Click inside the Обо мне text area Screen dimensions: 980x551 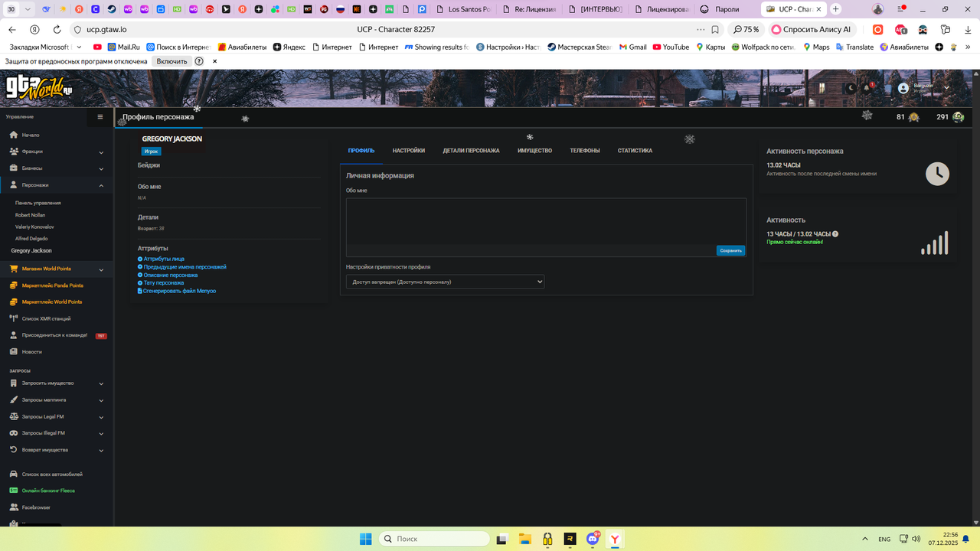coord(546,221)
